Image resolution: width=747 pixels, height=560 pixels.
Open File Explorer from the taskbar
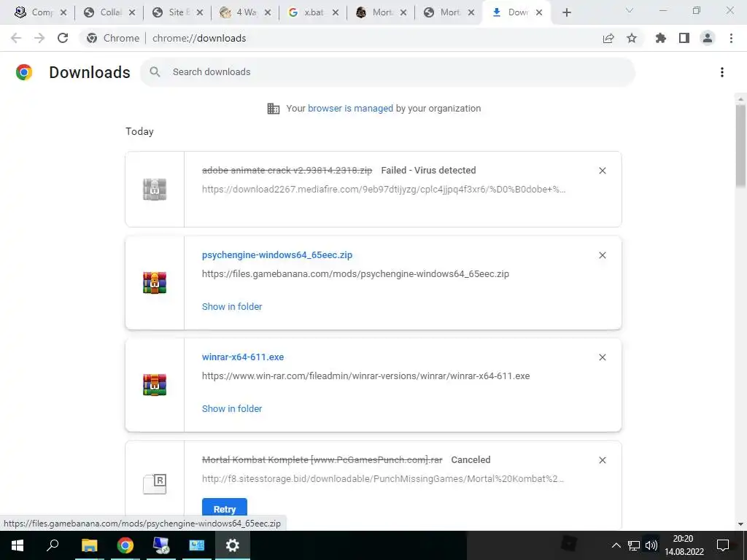click(89, 545)
